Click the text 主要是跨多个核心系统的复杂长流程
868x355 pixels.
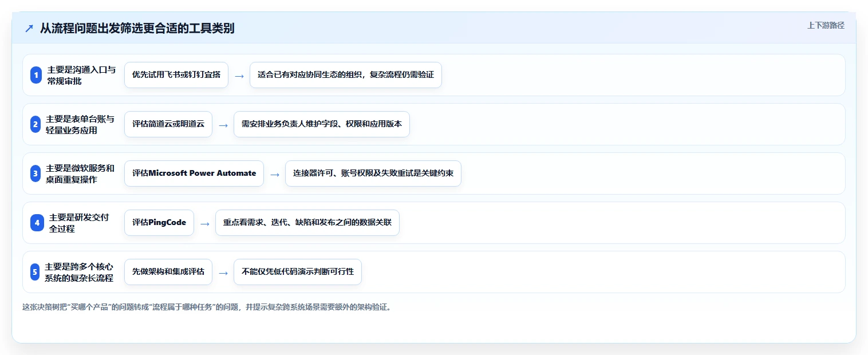(x=79, y=272)
